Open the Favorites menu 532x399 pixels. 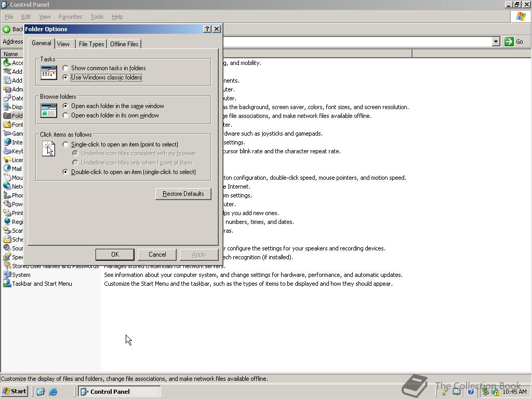pos(70,17)
